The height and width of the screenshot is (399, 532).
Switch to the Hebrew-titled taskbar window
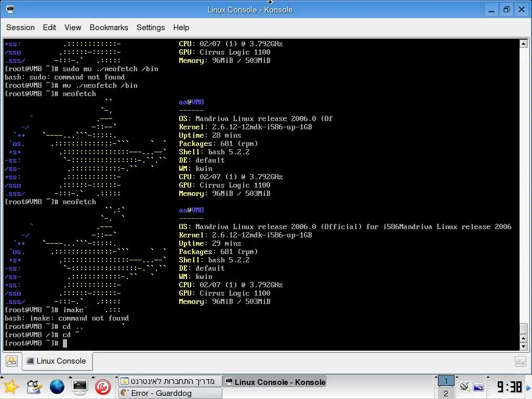click(170, 381)
